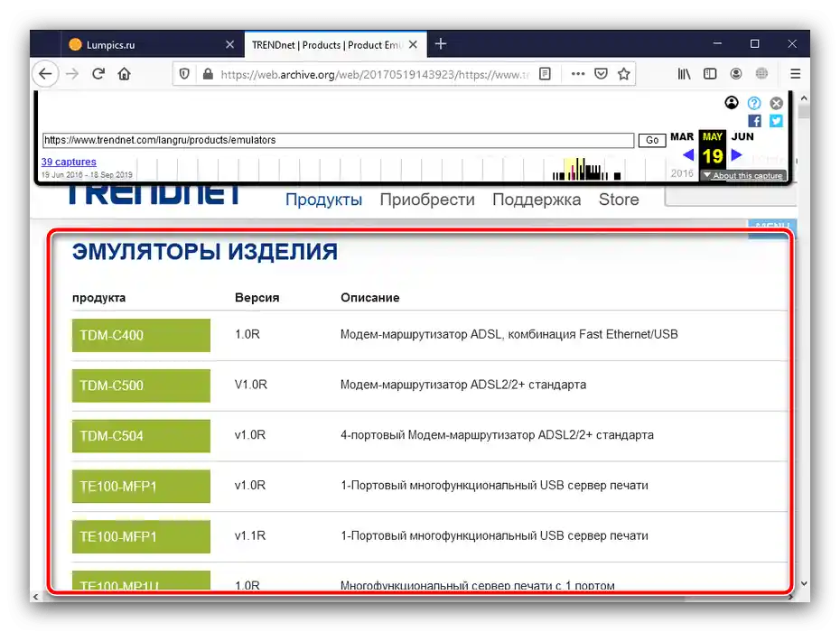Open the Поддержка menu item

coord(537,200)
